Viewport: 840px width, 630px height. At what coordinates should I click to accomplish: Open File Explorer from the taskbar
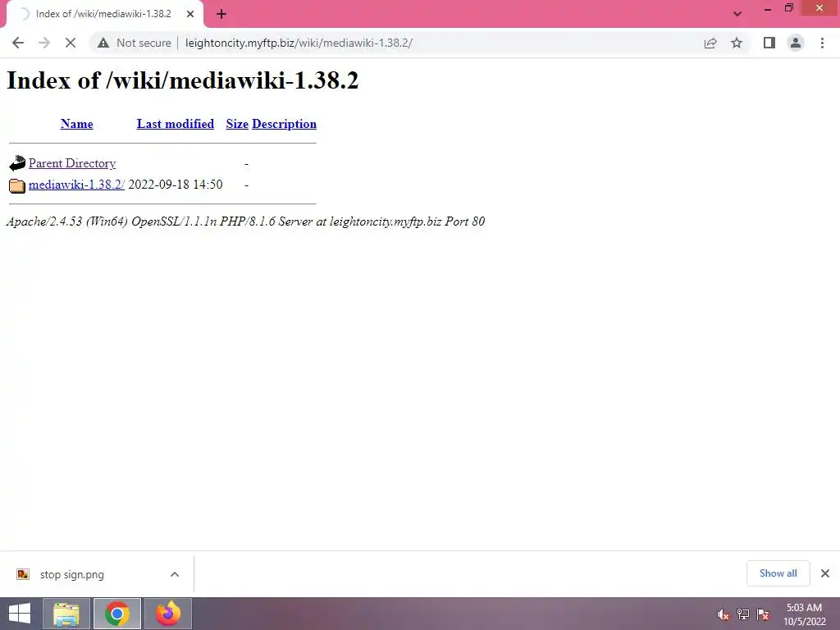coord(66,614)
